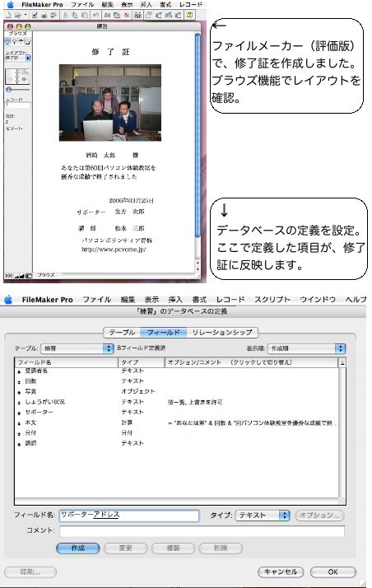Click the 削除 button
The height and width of the screenshot is (588, 372).
click(x=221, y=548)
